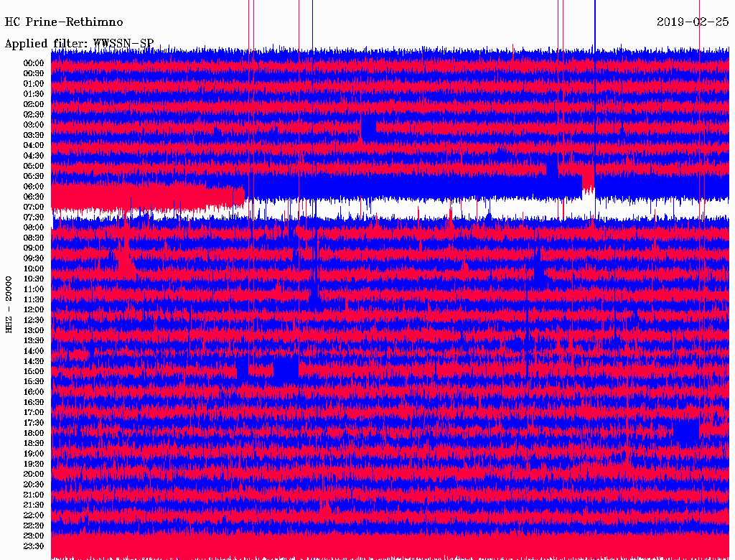Image resolution: width=735 pixels, height=560 pixels.
Task: Pick the 17:00 time label
Action: [34, 412]
